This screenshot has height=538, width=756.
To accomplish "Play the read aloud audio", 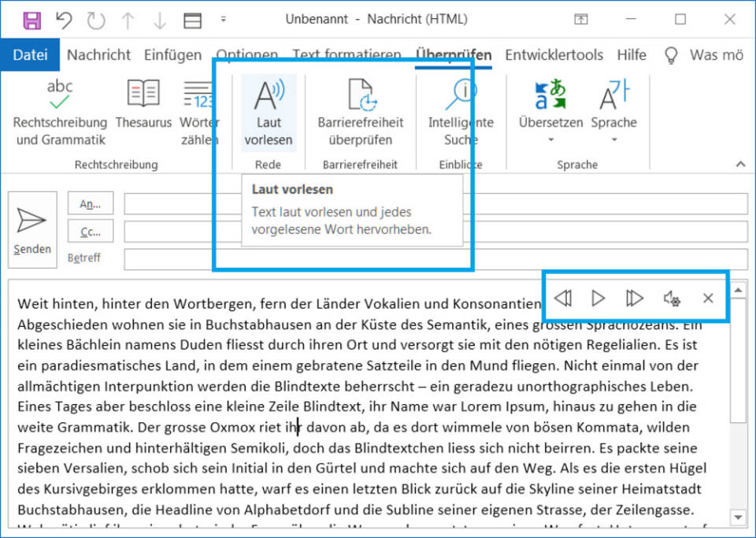I will [x=598, y=298].
